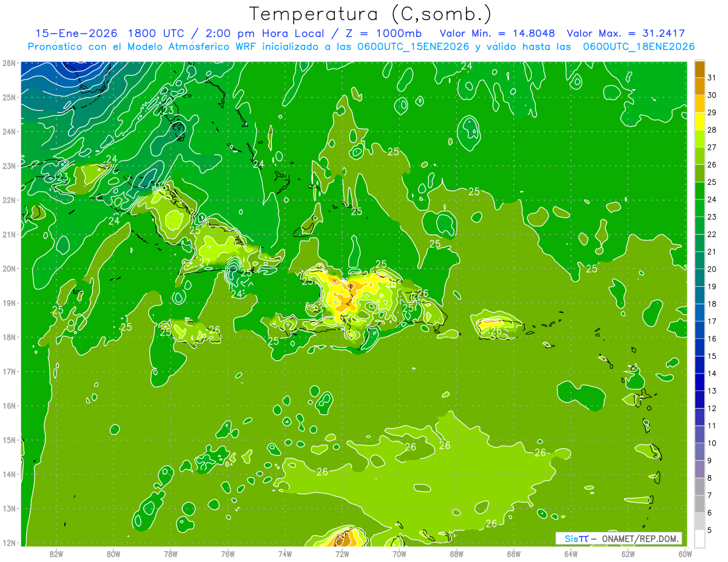Click legend scale value 30
The height and width of the screenshot is (562, 728).
click(x=712, y=95)
